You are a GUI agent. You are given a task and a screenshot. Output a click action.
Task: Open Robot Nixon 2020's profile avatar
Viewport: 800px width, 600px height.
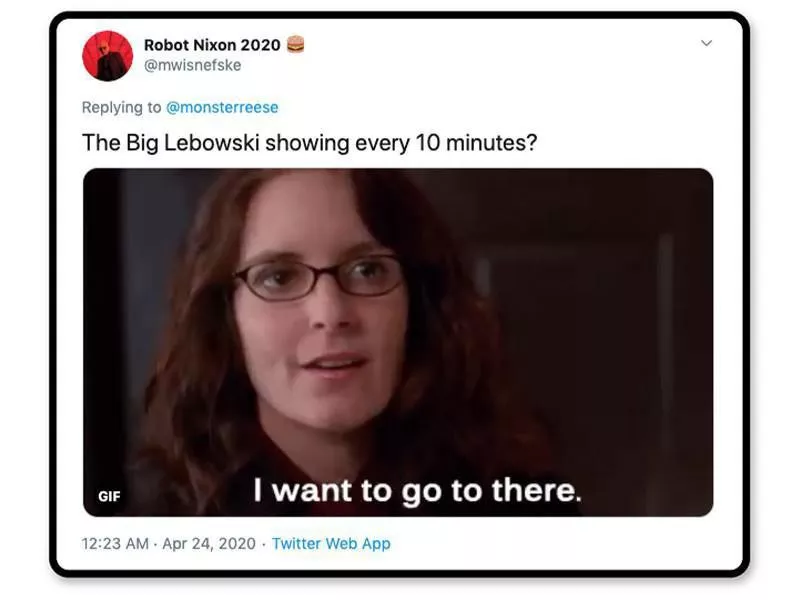click(x=108, y=56)
